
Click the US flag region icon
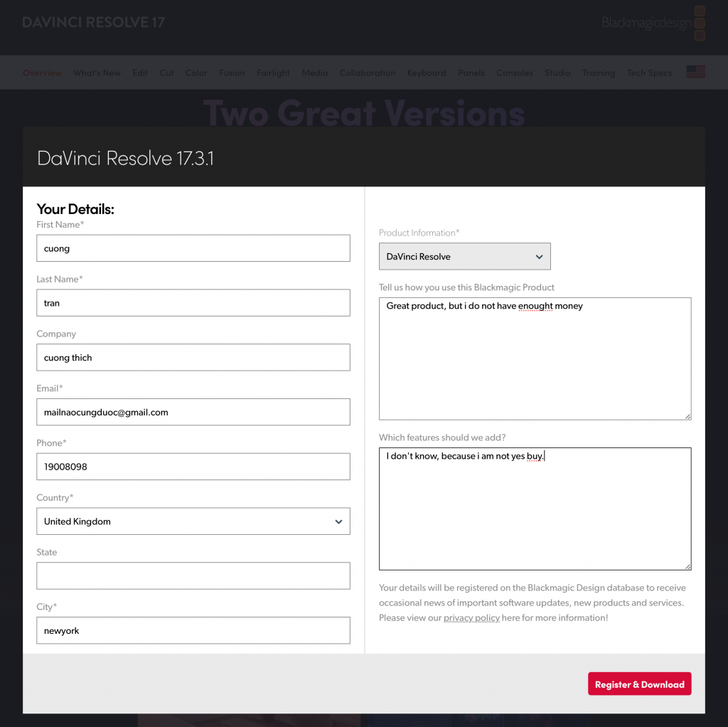pyautogui.click(x=695, y=73)
